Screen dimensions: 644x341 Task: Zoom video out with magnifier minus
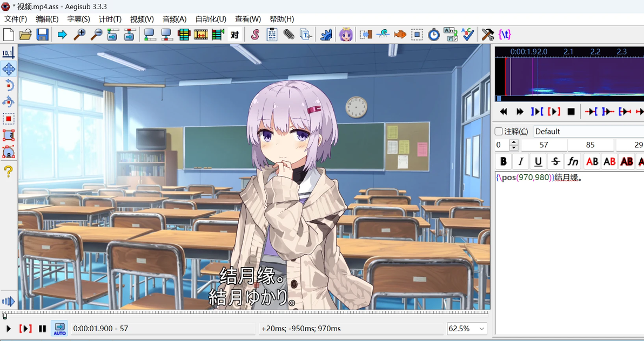[96, 35]
